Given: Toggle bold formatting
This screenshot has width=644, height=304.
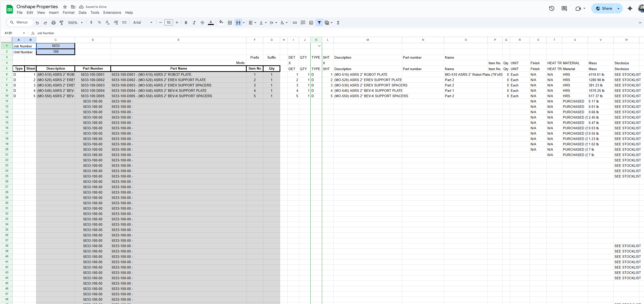Looking at the screenshot, I should [x=186, y=23].
